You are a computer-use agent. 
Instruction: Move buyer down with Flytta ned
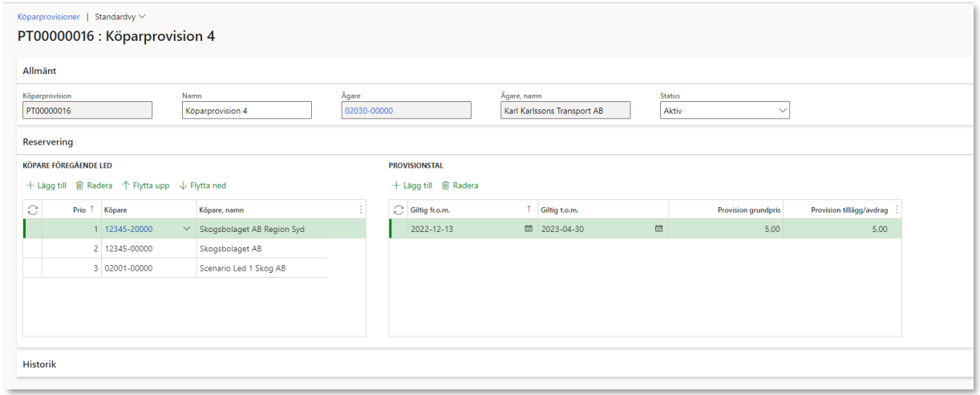(x=202, y=185)
